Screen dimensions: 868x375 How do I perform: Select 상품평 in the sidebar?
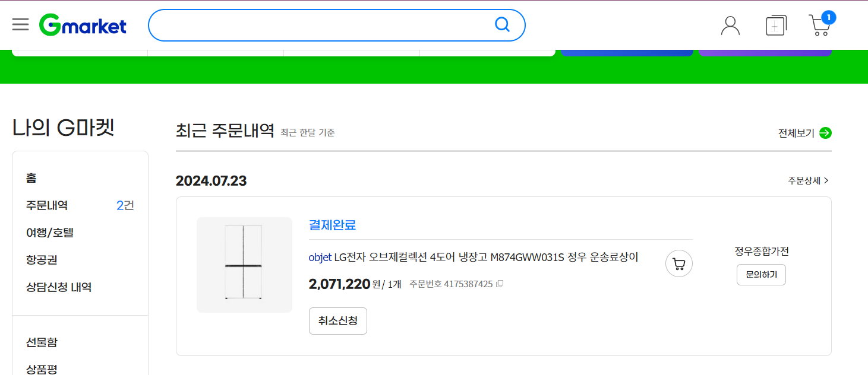42,369
